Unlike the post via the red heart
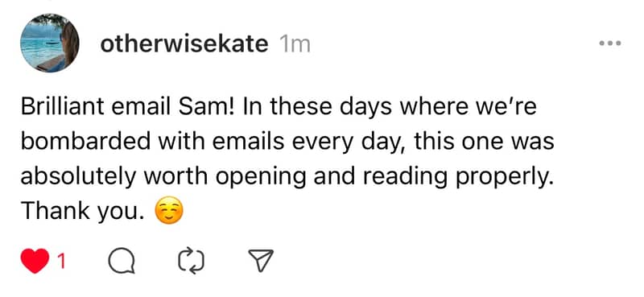The height and width of the screenshot is (297, 644). (x=35, y=261)
